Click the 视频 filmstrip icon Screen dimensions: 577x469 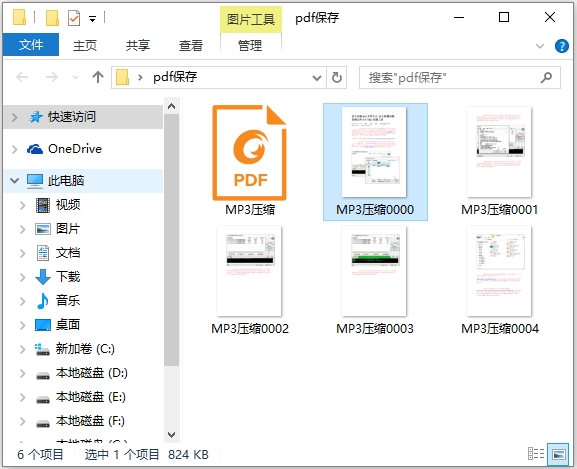43,205
